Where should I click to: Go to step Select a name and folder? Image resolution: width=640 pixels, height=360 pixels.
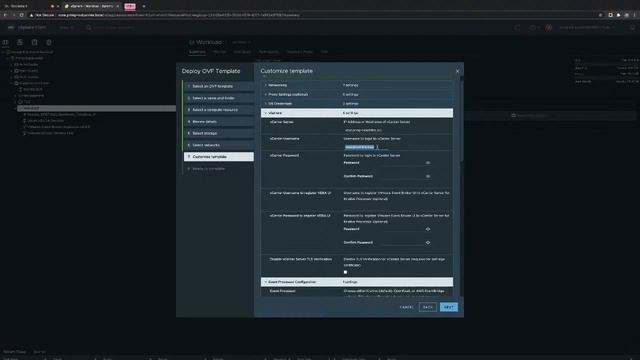coord(218,98)
